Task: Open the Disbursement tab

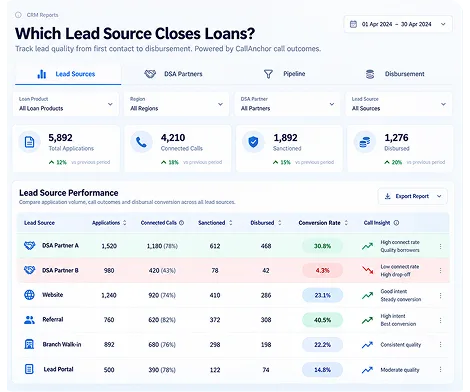Action: (395, 74)
